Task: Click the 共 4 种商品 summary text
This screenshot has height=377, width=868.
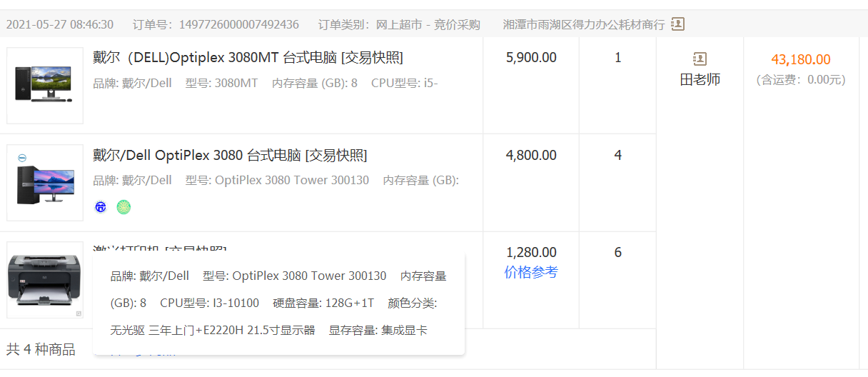Action: [41, 349]
